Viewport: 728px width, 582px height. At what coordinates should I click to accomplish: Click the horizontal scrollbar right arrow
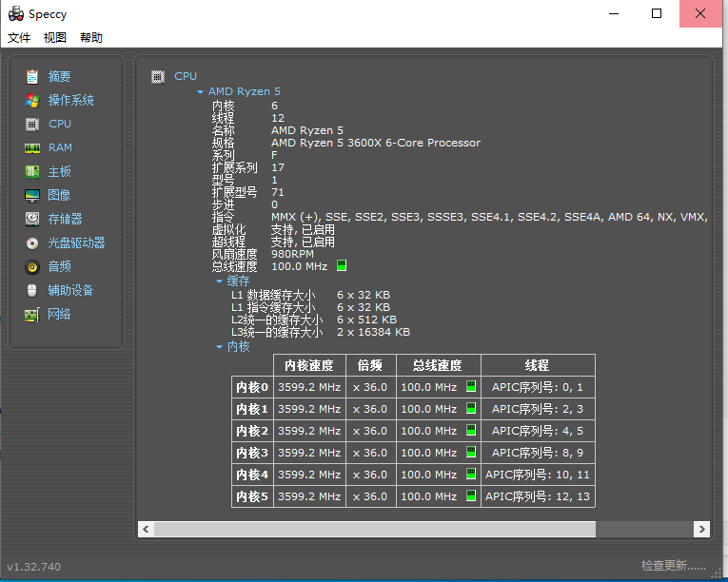point(701,529)
